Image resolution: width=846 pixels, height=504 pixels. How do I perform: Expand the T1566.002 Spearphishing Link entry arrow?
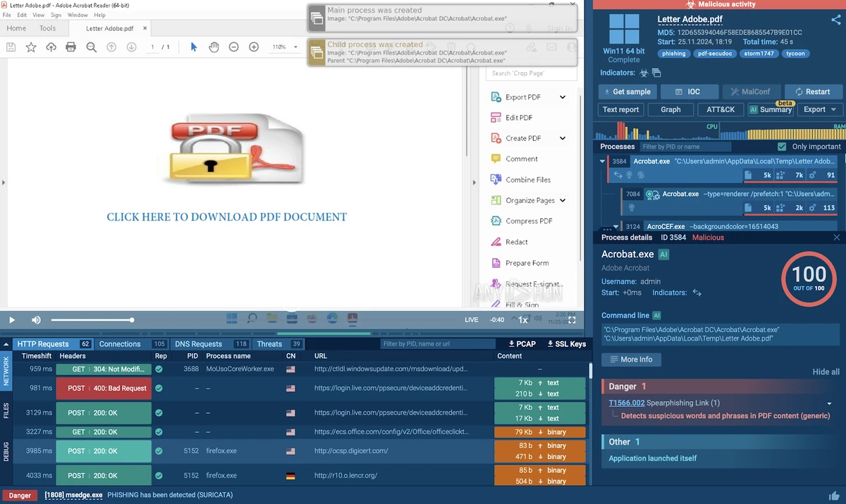coord(829,404)
